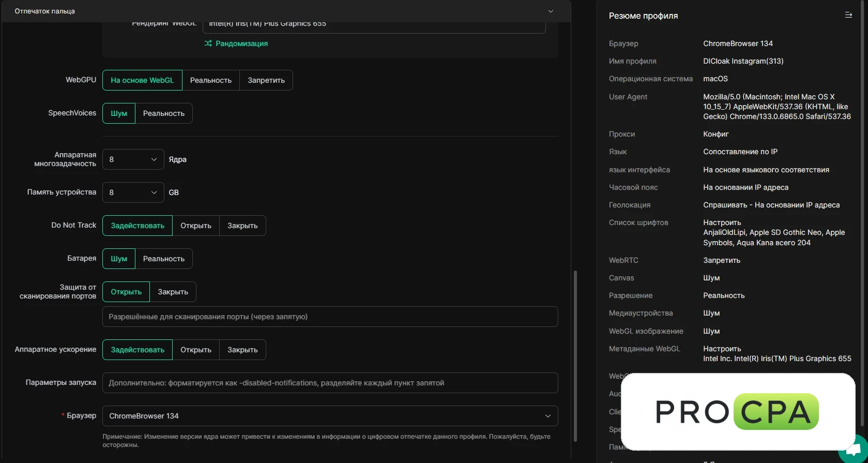Screen dimensions: 868x463
Task: Click the profile summary panel scrollbar
Action: (x=862, y=213)
